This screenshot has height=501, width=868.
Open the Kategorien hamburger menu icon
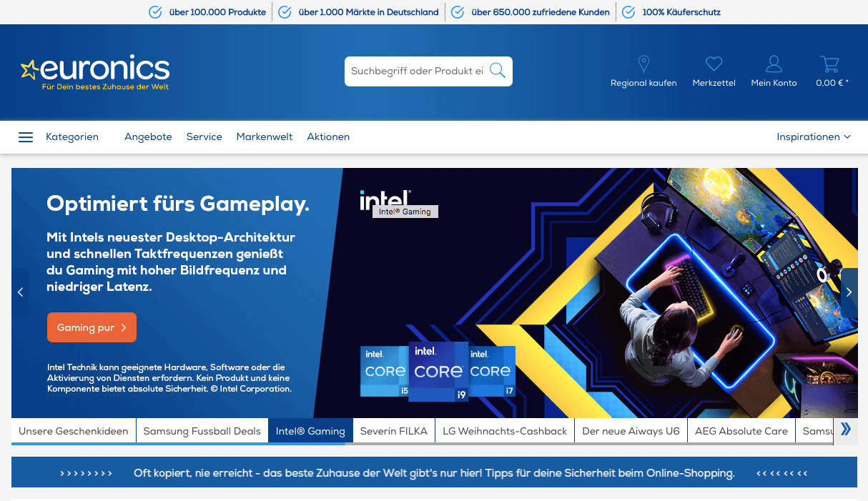[26, 137]
